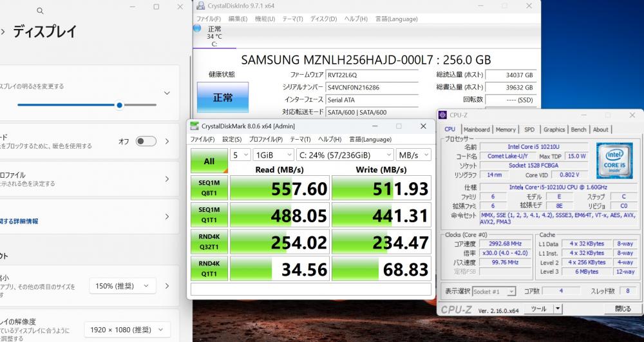Image resolution: width=644 pixels, height=342 pixels.
Task: Run the RND4K Q1T1 test button
Action: point(209,269)
